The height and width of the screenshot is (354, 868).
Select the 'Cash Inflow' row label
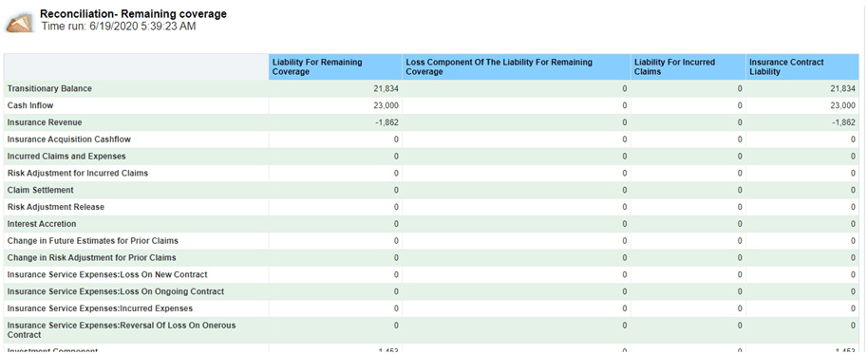30,105
